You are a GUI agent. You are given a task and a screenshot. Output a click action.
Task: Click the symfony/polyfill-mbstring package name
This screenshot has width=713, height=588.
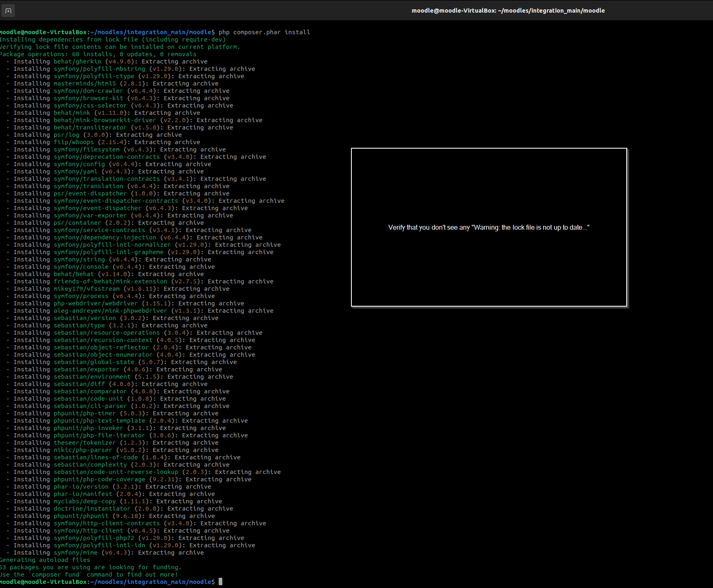click(x=99, y=69)
